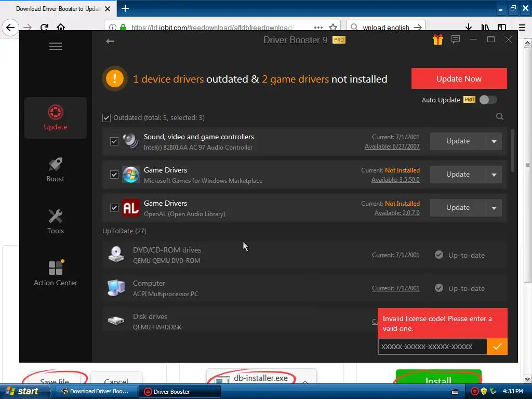
Task: Select Driver Booster taskbar button
Action: 180,392
